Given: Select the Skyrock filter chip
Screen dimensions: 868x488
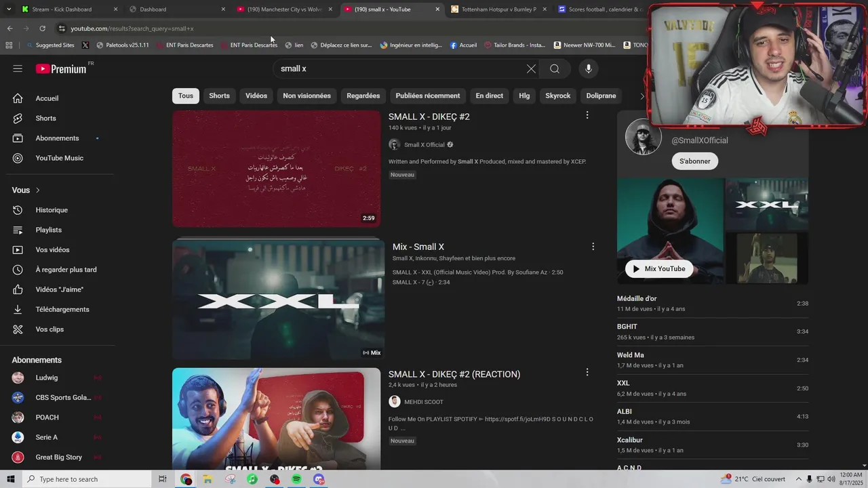Looking at the screenshot, I should click(558, 96).
